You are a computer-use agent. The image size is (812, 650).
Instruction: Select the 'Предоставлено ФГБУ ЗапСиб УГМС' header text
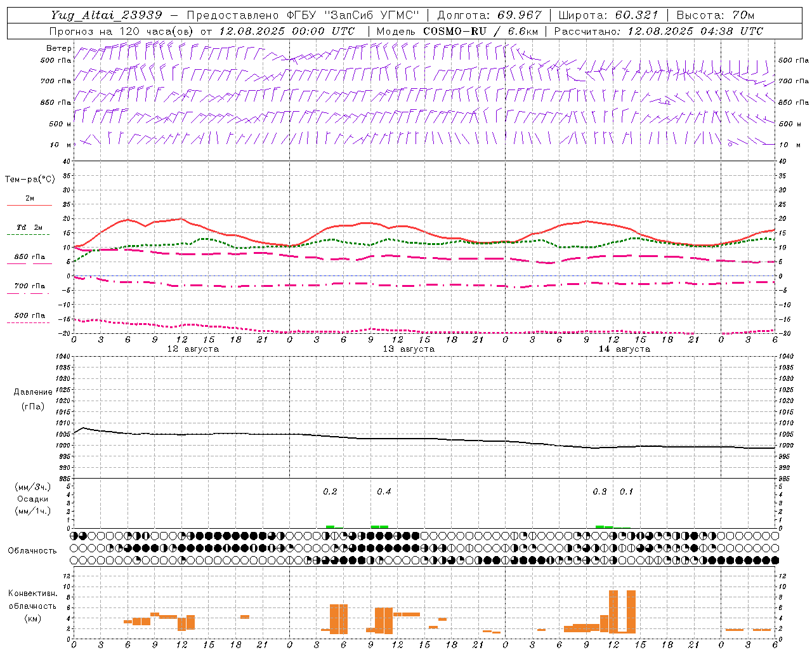pos(303,15)
